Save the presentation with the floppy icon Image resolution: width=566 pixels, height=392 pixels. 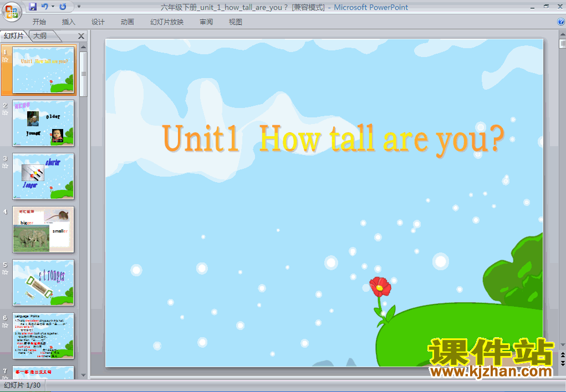(x=33, y=7)
